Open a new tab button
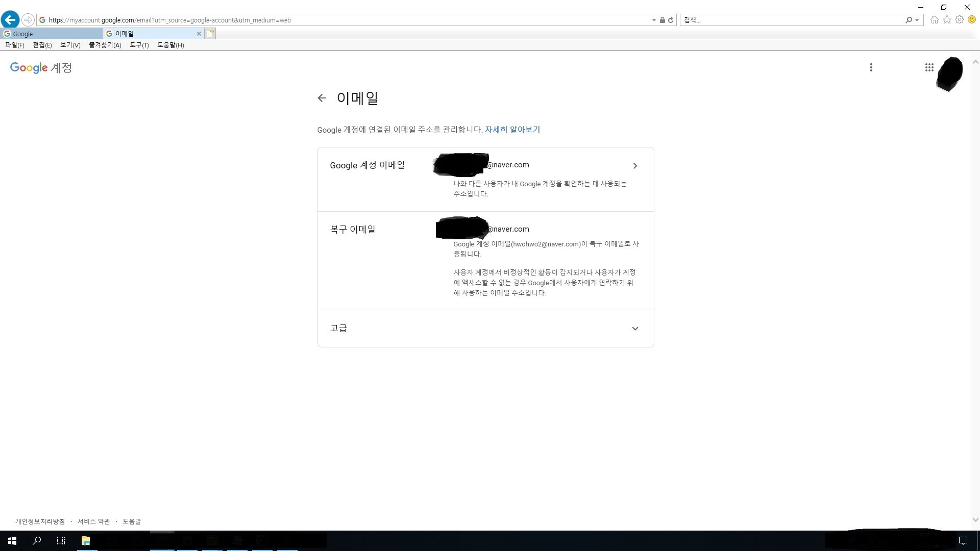Screen dimensions: 980x551 [x=210, y=34]
